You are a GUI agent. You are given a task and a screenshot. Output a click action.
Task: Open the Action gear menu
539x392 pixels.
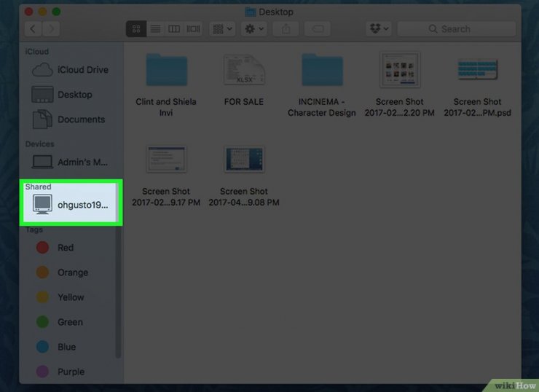coord(254,29)
